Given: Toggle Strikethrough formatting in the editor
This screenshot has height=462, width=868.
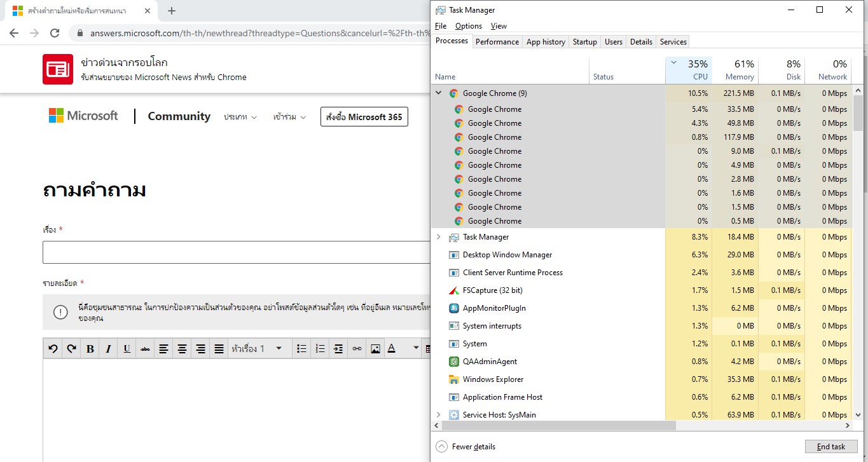Looking at the screenshot, I should pyautogui.click(x=145, y=348).
